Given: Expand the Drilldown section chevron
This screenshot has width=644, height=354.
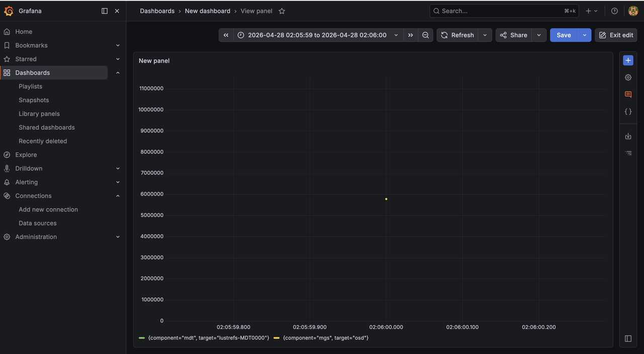Looking at the screenshot, I should [118, 168].
